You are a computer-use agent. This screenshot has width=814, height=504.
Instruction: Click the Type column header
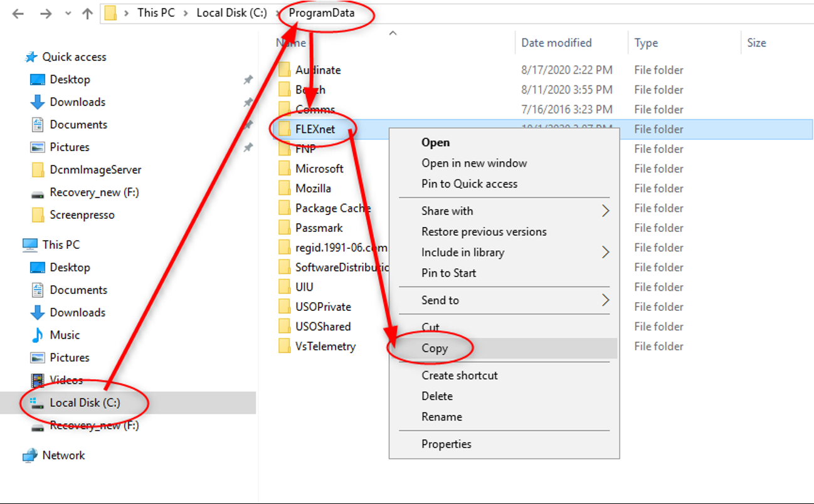coord(646,43)
